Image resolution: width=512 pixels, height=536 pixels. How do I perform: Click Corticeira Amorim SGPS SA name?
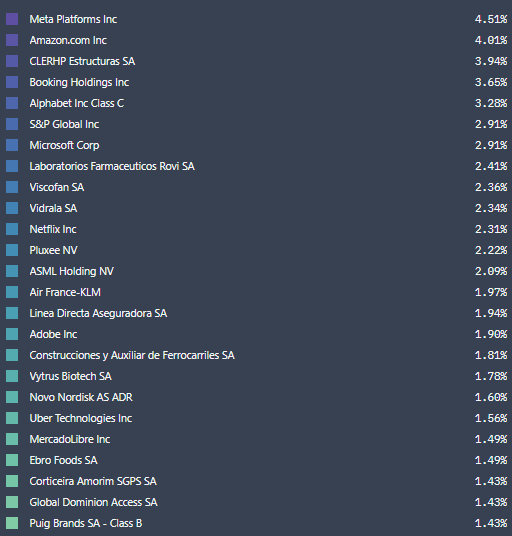(93, 481)
